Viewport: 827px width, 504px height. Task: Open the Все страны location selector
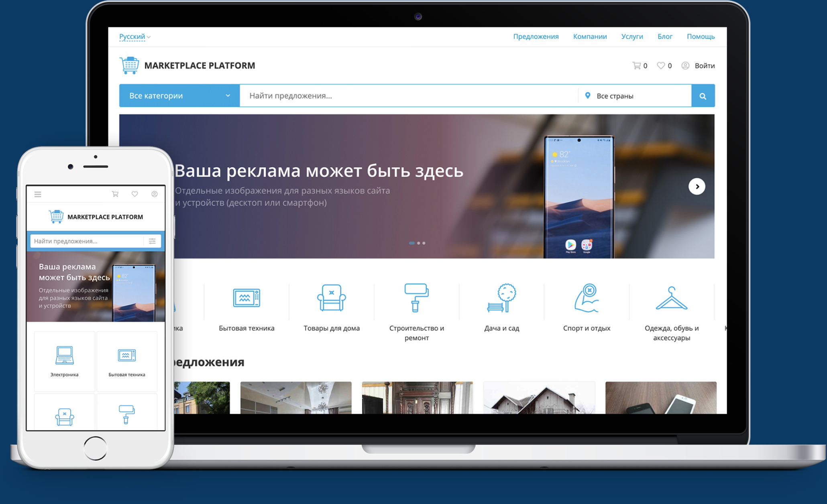click(635, 96)
